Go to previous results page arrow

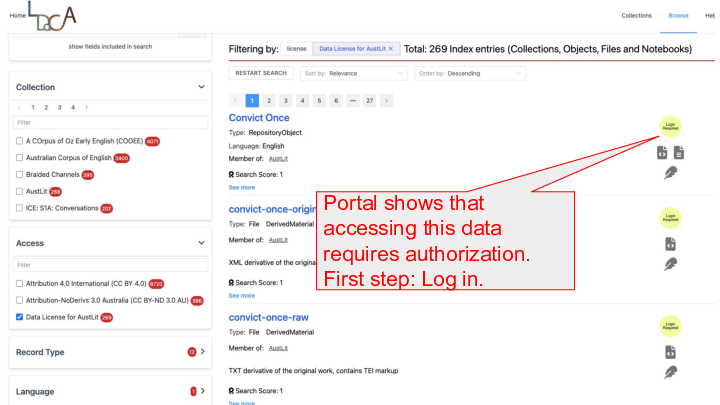236,101
